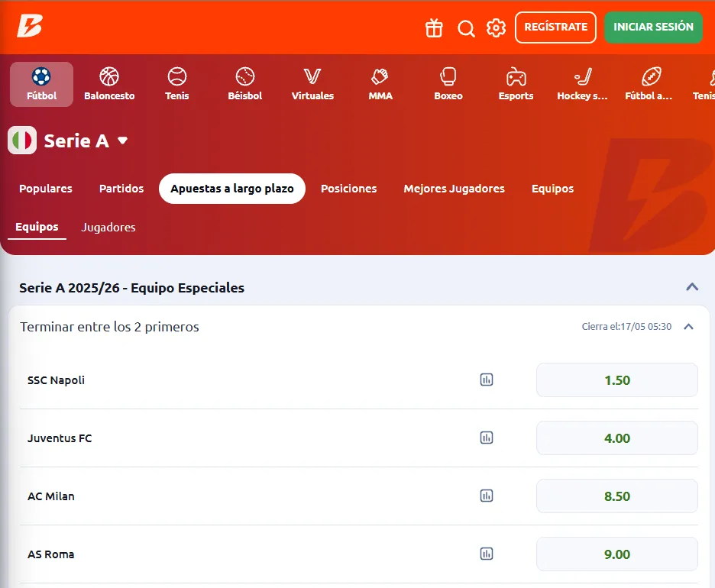Image resolution: width=715 pixels, height=588 pixels.
Task: Switch to the top-level Equipos tab
Action: (552, 189)
